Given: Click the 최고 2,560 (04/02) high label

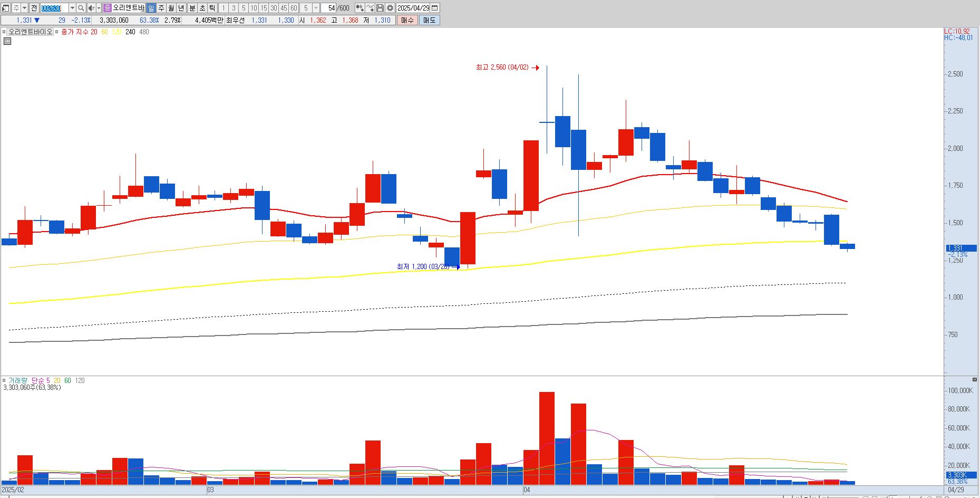Looking at the screenshot, I should (502, 68).
